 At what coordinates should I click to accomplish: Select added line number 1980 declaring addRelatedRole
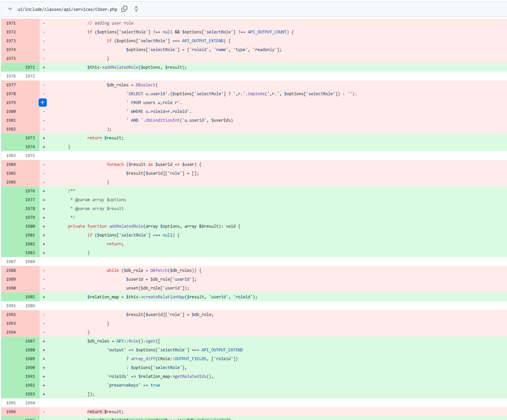(30, 226)
